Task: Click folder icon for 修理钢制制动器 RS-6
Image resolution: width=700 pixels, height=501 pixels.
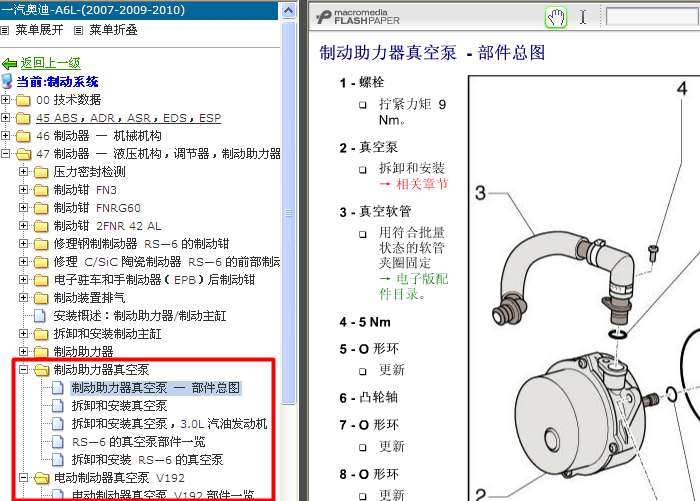Action: [x=41, y=244]
